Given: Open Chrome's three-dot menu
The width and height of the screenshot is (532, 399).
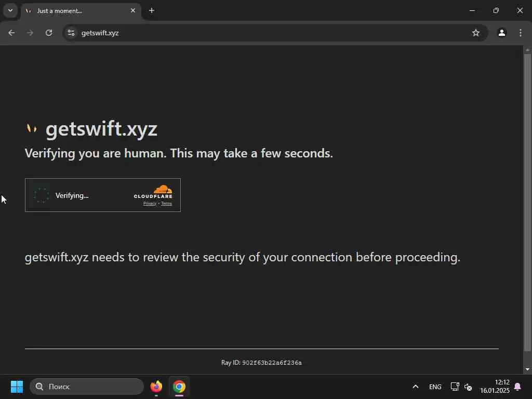Looking at the screenshot, I should point(521,33).
